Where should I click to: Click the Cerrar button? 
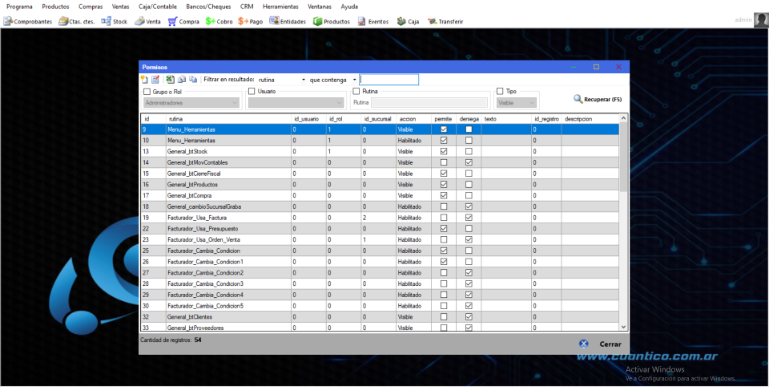click(610, 344)
